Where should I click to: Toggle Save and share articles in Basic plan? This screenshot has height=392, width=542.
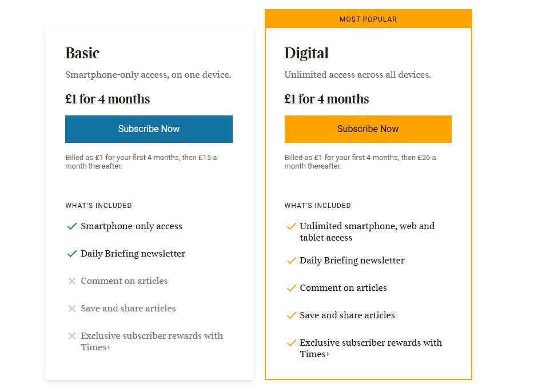127,309
